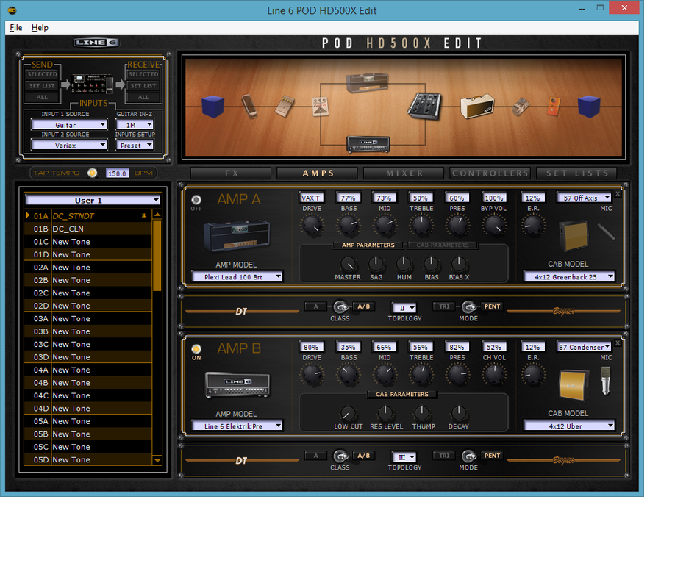This screenshot has width=700, height=588.
Task: Switch to the CONTROLLERS tab
Action: [x=490, y=173]
